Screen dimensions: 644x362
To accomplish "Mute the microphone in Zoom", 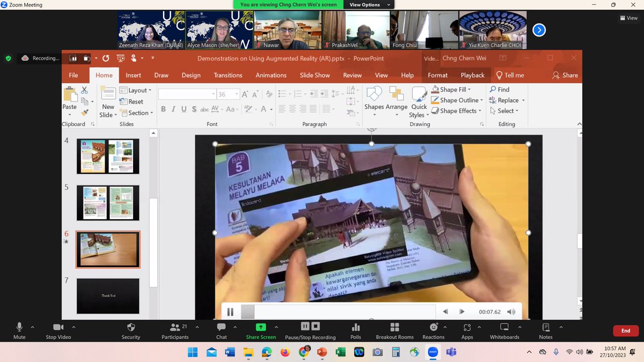I will coord(19,327).
